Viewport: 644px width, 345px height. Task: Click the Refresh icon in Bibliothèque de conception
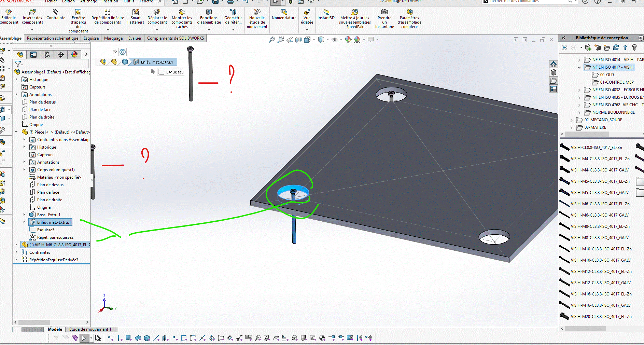pyautogui.click(x=616, y=47)
